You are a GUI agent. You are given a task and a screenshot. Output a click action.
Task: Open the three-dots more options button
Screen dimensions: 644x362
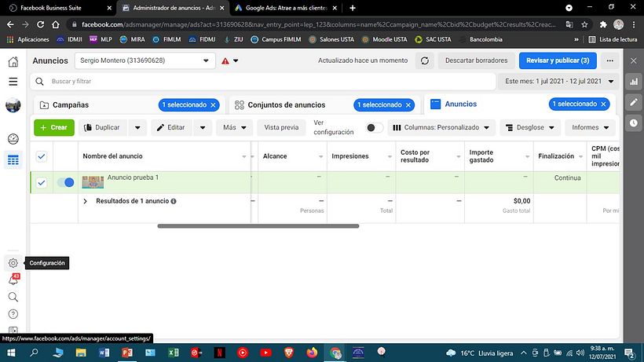click(610, 60)
